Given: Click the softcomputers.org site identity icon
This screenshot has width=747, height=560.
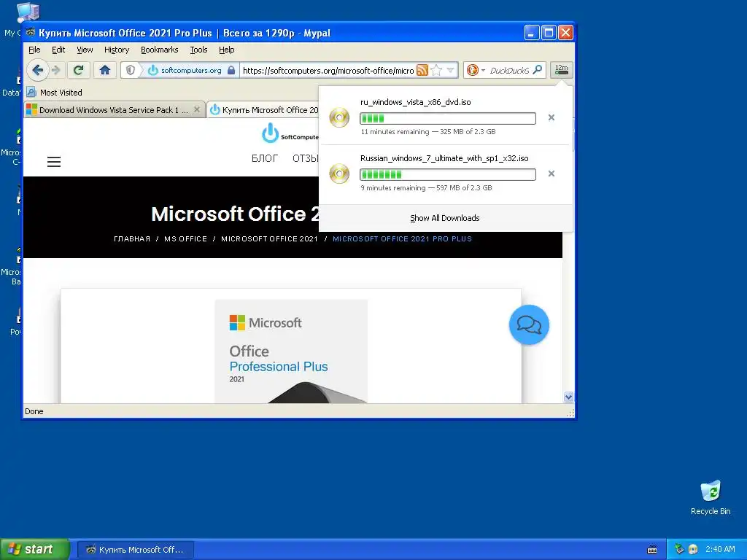Looking at the screenshot, I should 153,71.
